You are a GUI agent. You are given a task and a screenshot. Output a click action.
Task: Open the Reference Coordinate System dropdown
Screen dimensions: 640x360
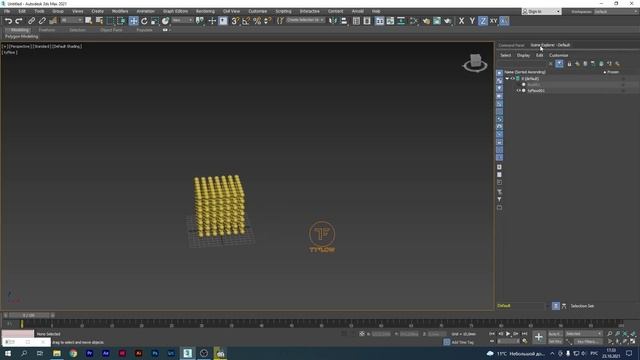click(182, 20)
